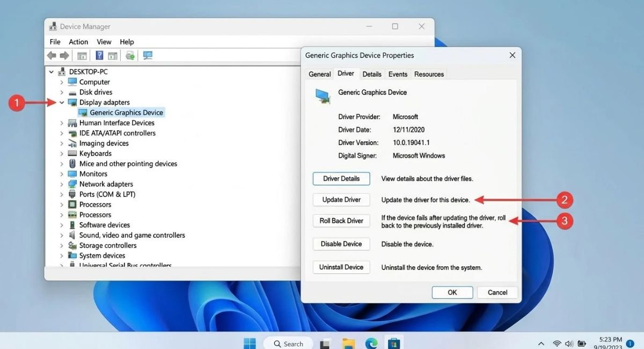Dismiss the dialog with Cancel
The image size is (644, 349).
(x=497, y=293)
